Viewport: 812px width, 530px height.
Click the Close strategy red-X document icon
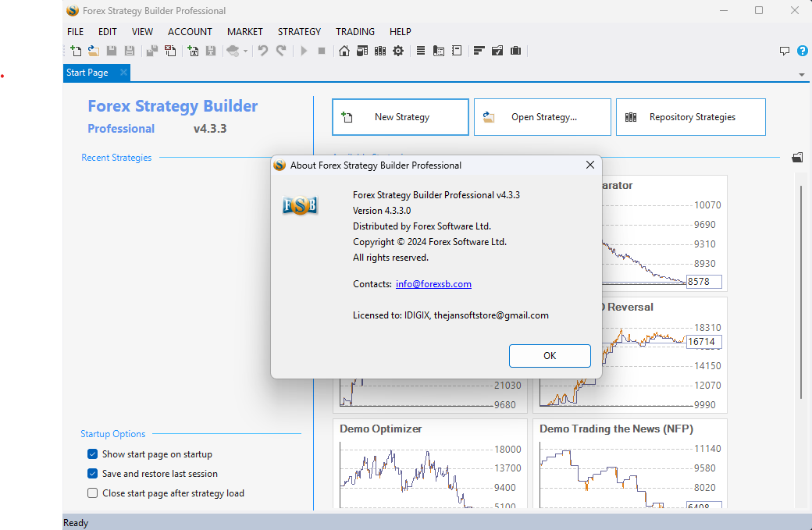[x=170, y=51]
